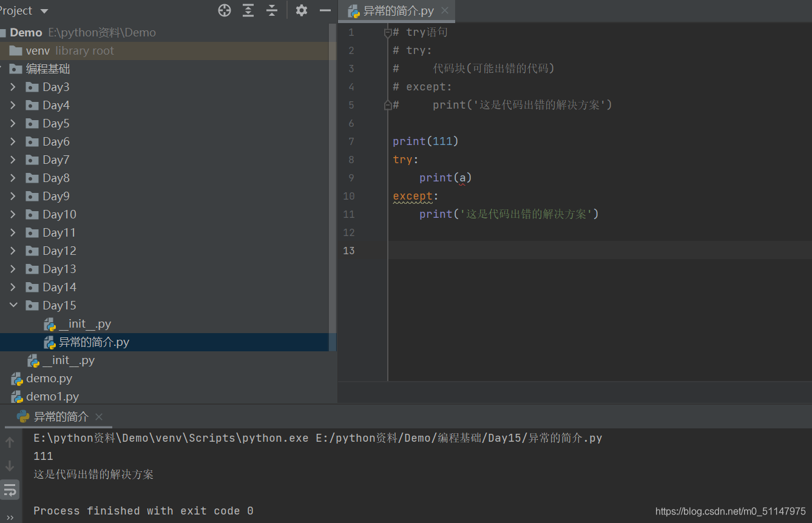Collapse the Day15 folder
812x523 pixels.
[x=13, y=306]
